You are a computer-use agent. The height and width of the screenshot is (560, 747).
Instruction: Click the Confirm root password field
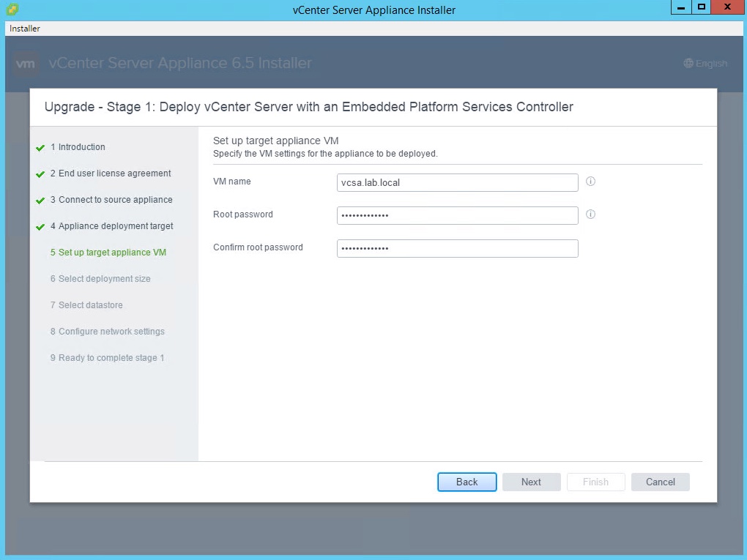(457, 248)
